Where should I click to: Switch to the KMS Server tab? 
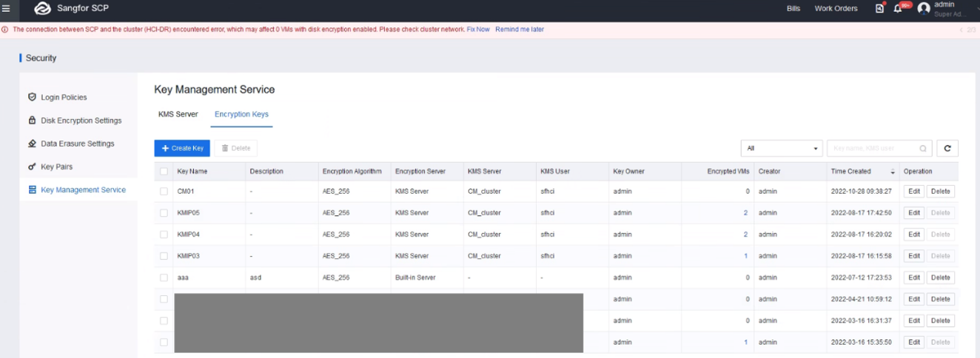point(178,115)
